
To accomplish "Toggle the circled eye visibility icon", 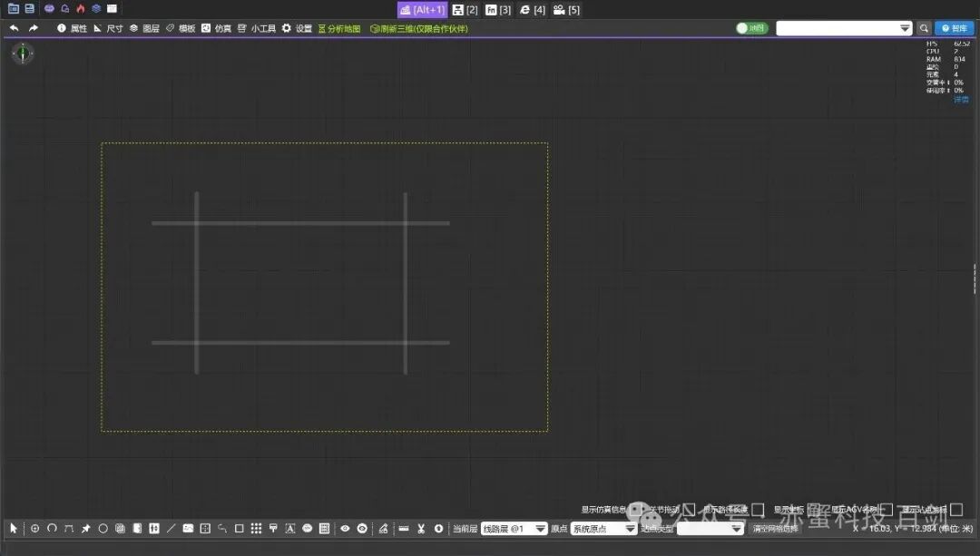I will click(x=362, y=529).
